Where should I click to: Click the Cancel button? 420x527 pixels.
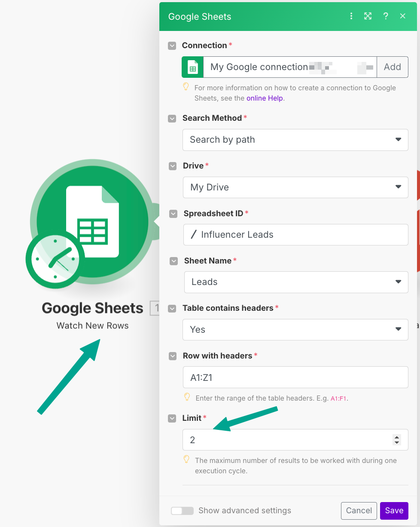[359, 511]
